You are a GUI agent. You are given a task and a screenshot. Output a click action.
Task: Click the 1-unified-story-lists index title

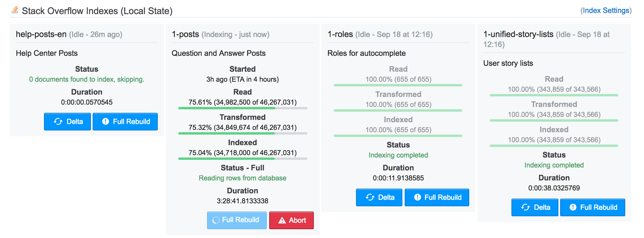[518, 34]
